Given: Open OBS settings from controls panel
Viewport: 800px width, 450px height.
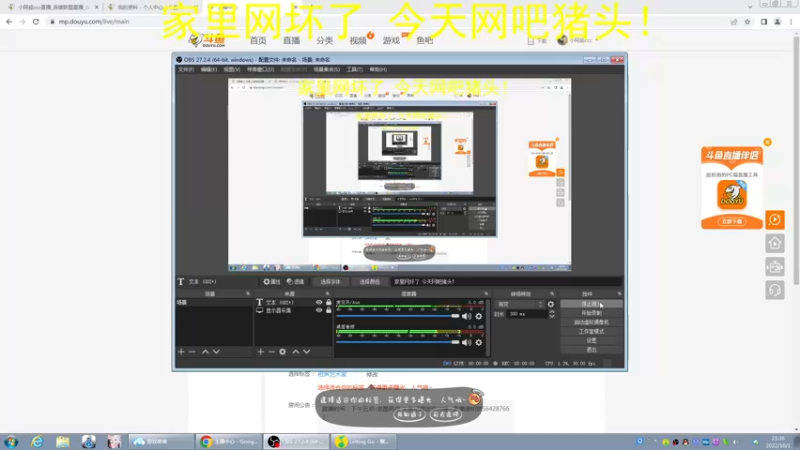Looking at the screenshot, I should pyautogui.click(x=591, y=340).
